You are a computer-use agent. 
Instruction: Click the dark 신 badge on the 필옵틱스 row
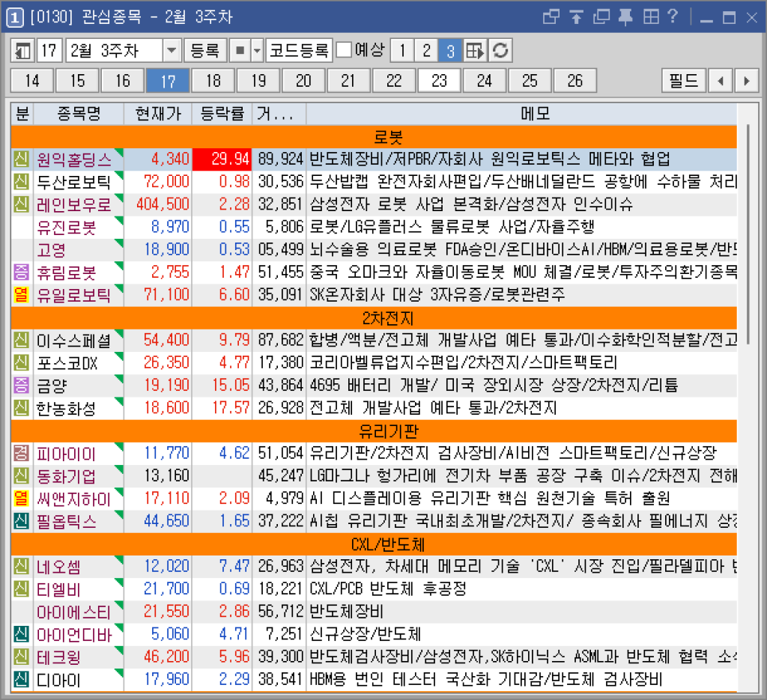[21, 521]
